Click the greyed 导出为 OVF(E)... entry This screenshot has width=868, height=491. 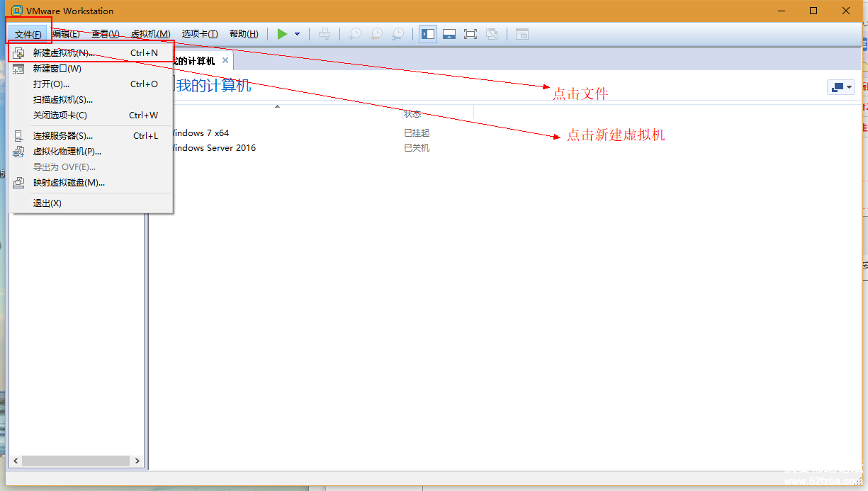(x=90, y=167)
